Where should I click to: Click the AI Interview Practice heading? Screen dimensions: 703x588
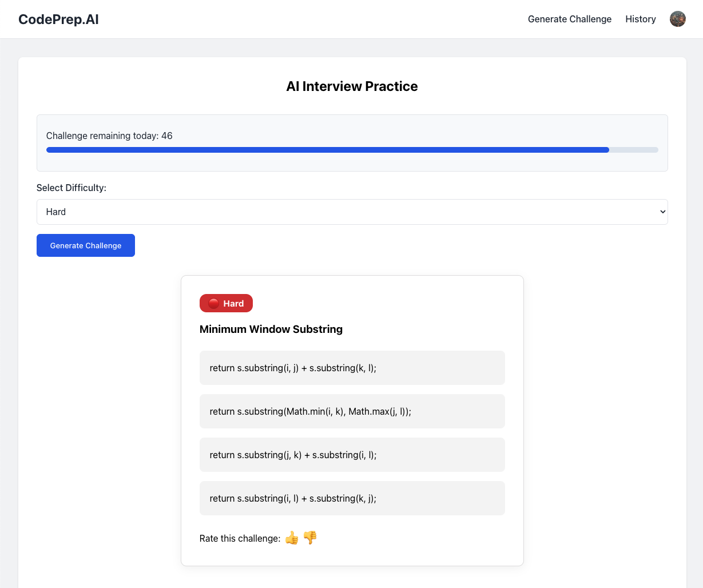coord(352,86)
